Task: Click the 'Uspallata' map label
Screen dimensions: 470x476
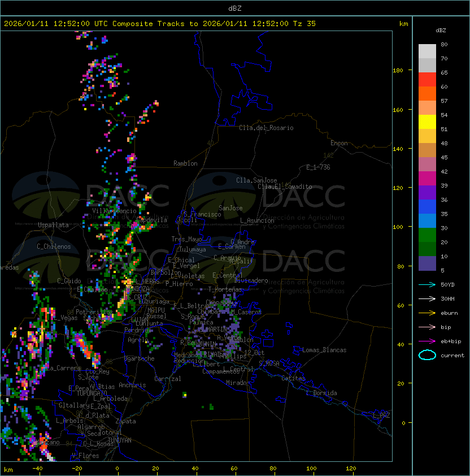Action: [53, 225]
